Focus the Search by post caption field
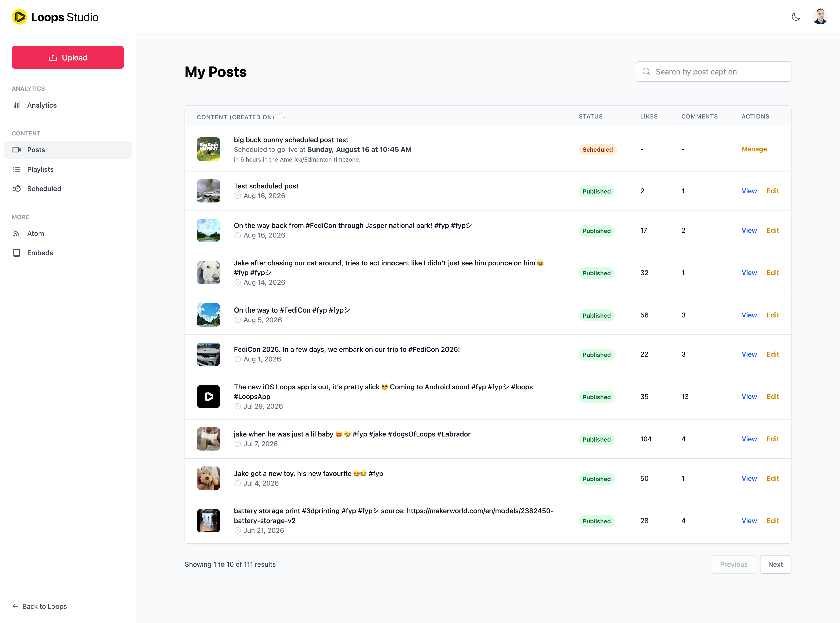840x623 pixels. coord(713,72)
